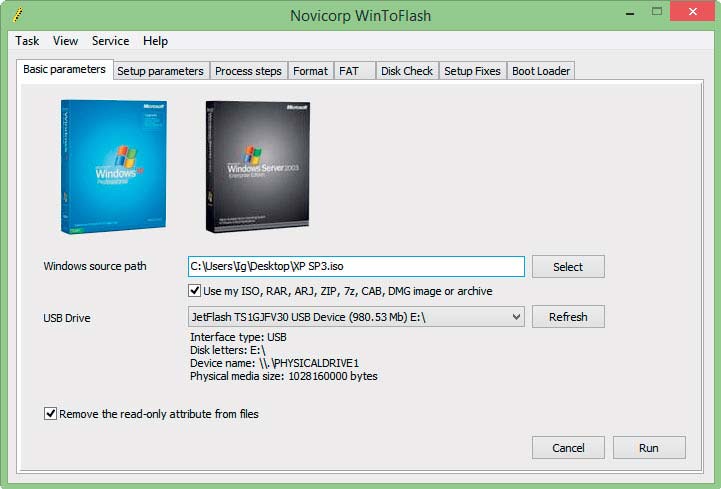
Task: Click the Windows Server 2003 box image
Action: 258,167
